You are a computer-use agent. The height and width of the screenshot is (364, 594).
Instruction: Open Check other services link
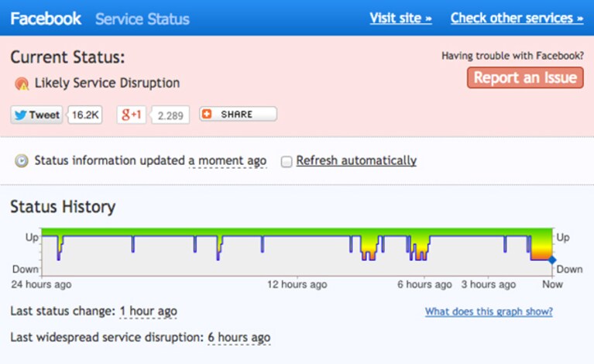click(517, 18)
